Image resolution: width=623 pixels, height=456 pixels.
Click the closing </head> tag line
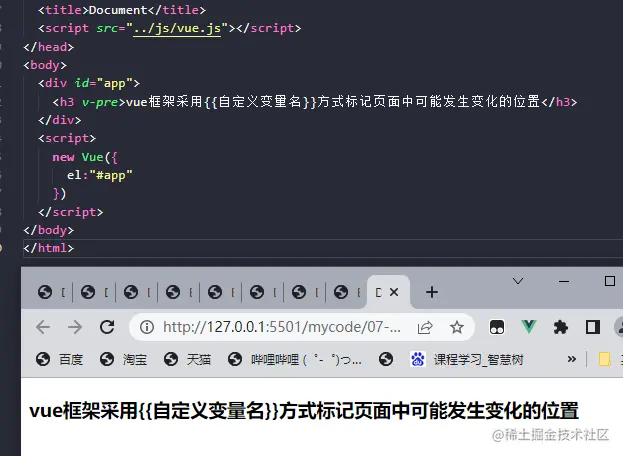click(48, 47)
